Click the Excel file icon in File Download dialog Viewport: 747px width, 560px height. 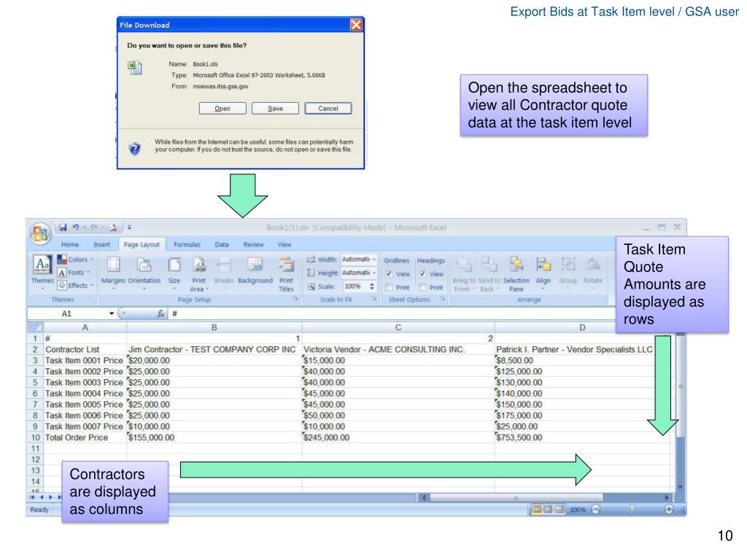[x=135, y=68]
